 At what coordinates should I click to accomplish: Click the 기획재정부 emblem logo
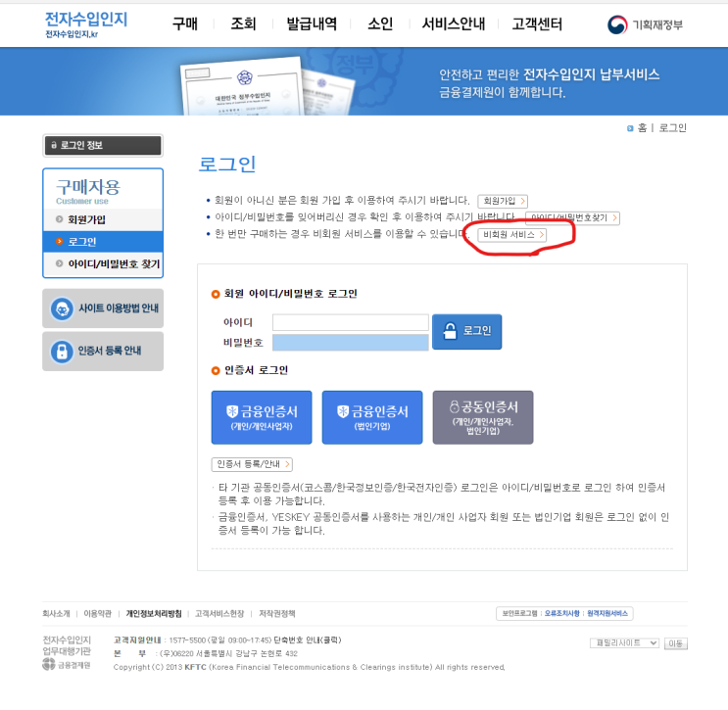(x=645, y=24)
